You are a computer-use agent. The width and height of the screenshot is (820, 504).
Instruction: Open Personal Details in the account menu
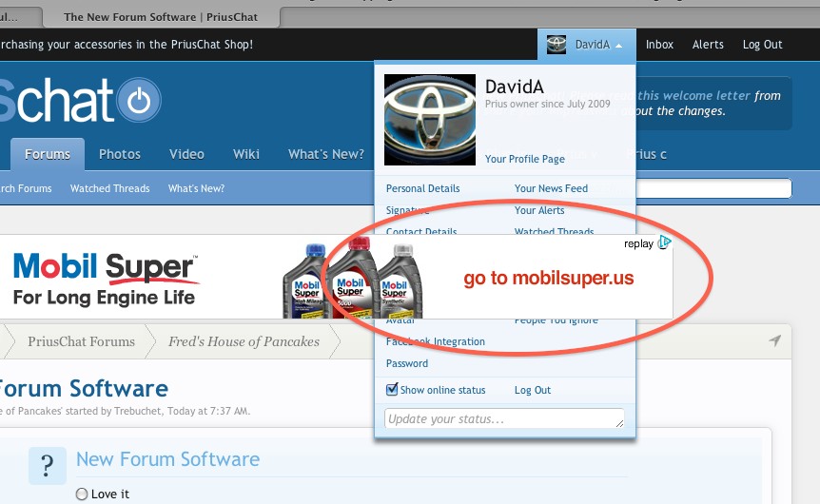(423, 188)
